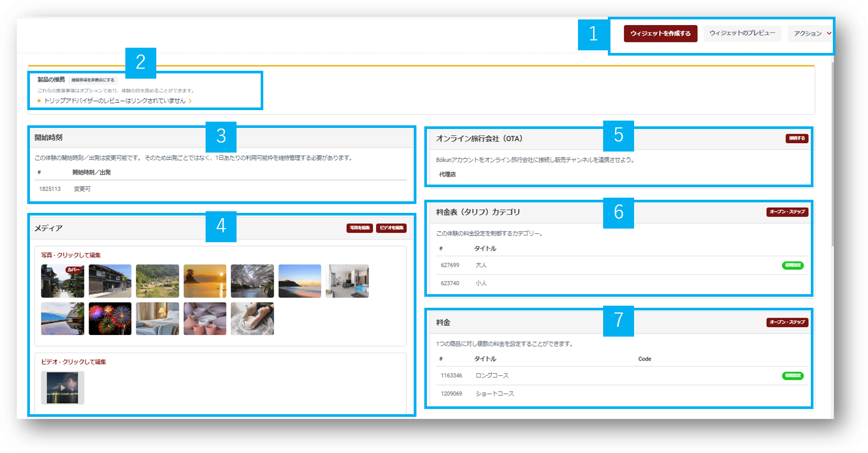Click the 初期設定 badge on ロングコース row
Screen dimensions: 868x453
tap(793, 376)
